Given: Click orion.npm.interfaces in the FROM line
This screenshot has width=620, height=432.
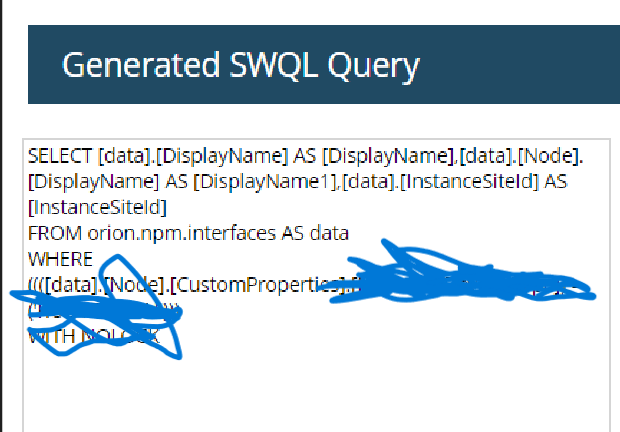Looking at the screenshot, I should [x=181, y=233].
